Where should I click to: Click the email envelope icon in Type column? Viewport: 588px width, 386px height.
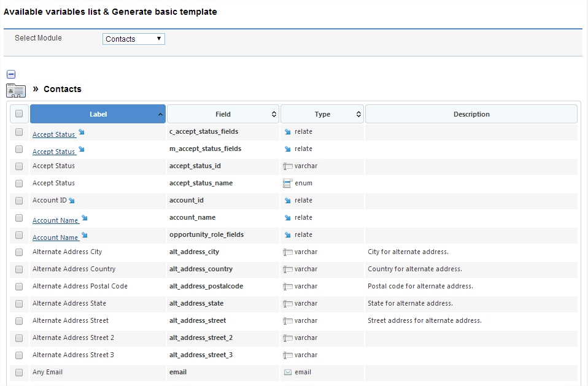click(287, 372)
